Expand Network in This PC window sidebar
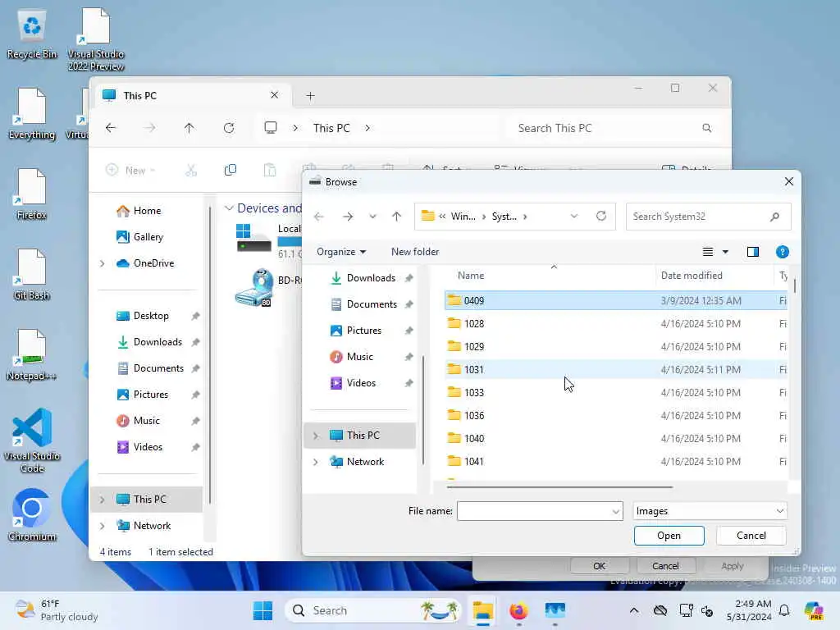Viewport: 840px width, 630px height. [103, 526]
